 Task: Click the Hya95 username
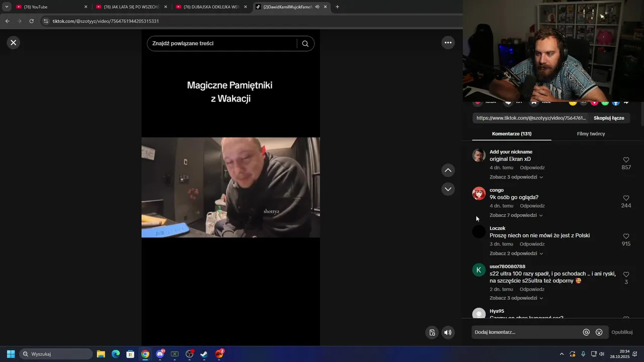(497, 311)
